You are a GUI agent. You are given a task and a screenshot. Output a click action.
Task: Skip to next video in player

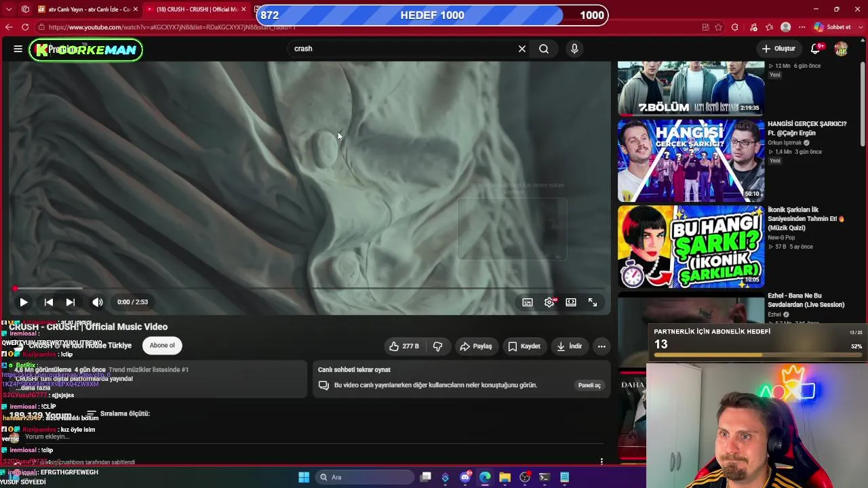71,302
